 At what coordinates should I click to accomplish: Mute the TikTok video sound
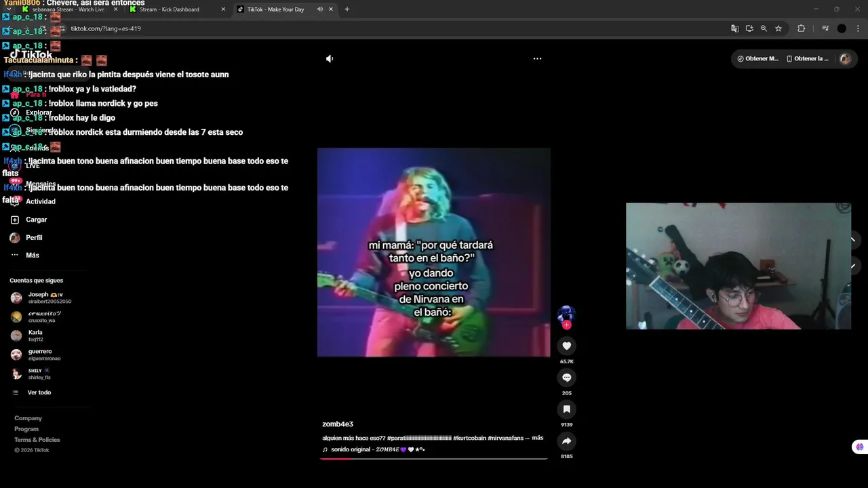click(330, 59)
